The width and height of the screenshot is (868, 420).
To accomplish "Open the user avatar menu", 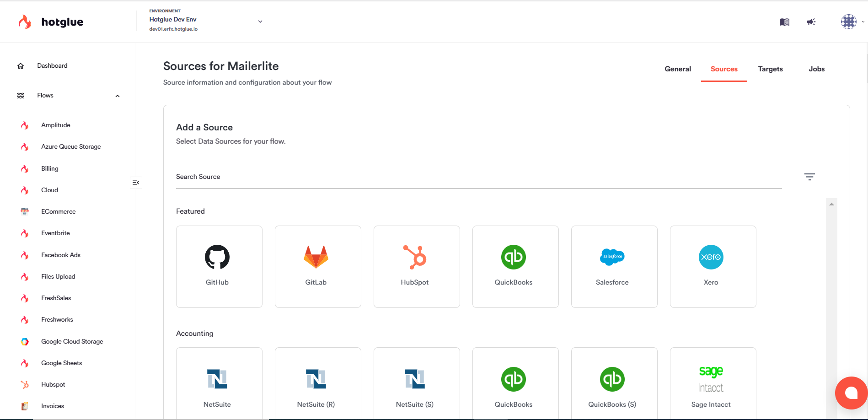I will [x=849, y=22].
